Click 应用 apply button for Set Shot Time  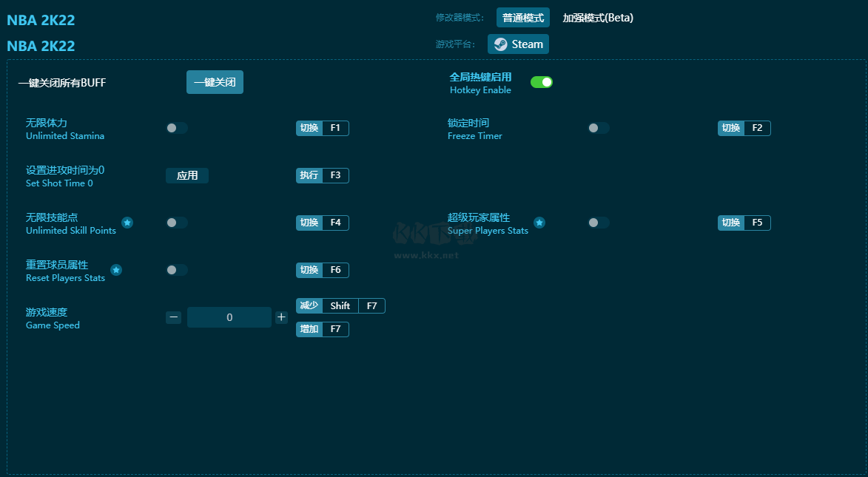(187, 175)
